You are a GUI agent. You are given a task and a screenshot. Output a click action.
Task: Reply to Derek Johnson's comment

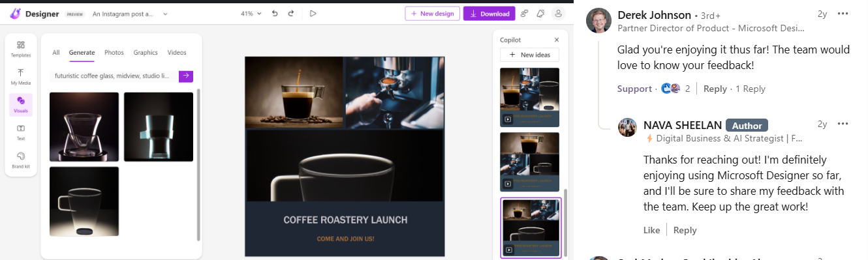click(715, 89)
